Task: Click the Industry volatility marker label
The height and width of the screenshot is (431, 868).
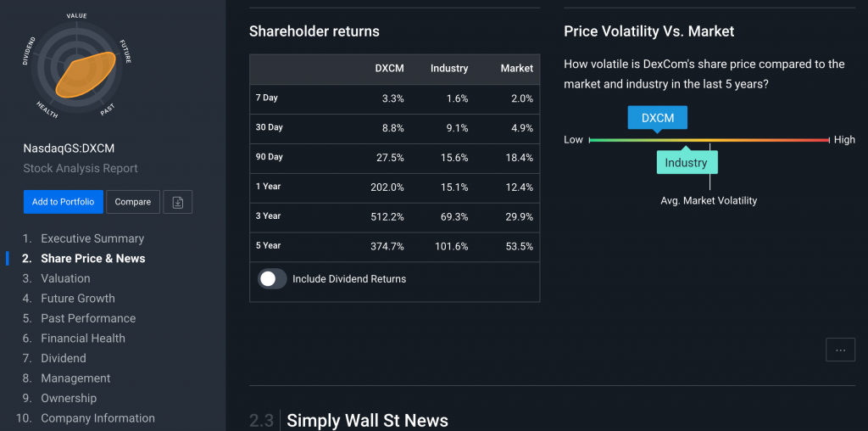Action: pyautogui.click(x=687, y=162)
